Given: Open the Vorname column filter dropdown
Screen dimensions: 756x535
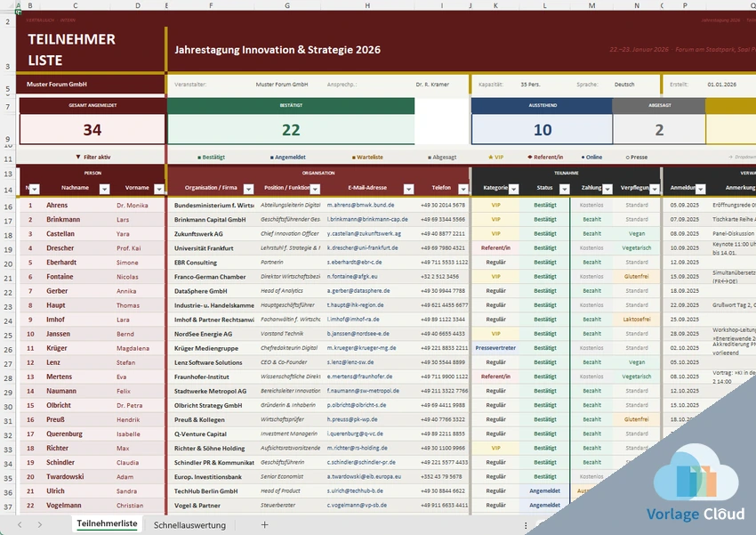Looking at the screenshot, I should click(158, 189).
